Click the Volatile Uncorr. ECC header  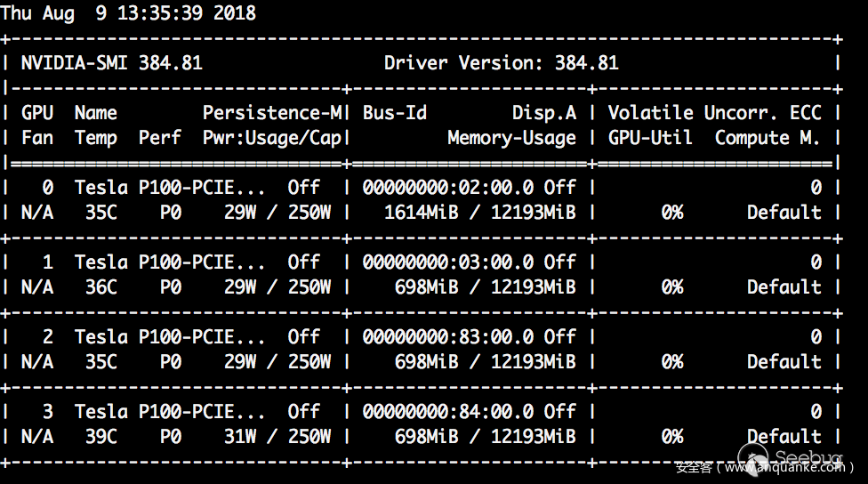tap(714, 113)
